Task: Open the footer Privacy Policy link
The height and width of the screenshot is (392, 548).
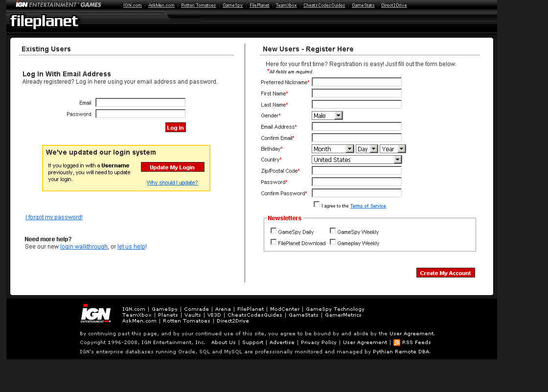Action: 319,343
